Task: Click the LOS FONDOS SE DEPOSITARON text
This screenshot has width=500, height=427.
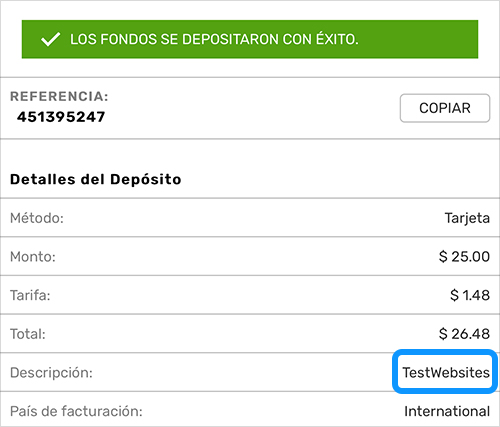Action: [175, 39]
